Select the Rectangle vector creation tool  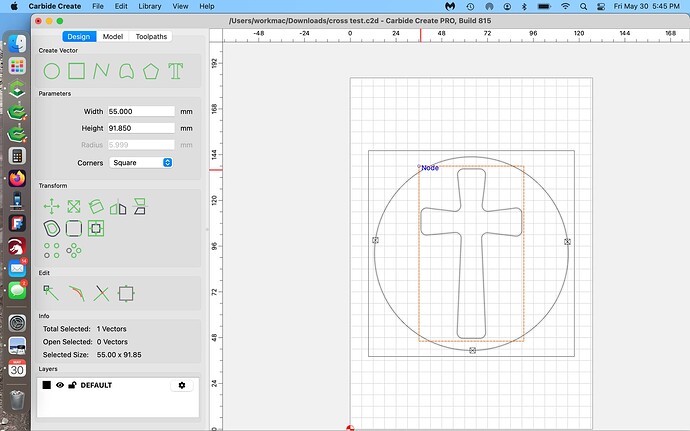coord(76,71)
